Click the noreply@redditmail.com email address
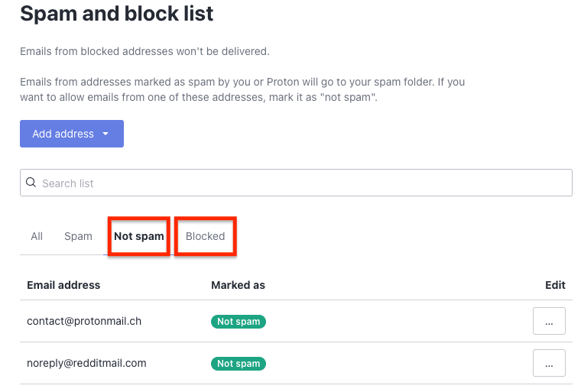Image resolution: width=581 pixels, height=392 pixels. [86, 363]
